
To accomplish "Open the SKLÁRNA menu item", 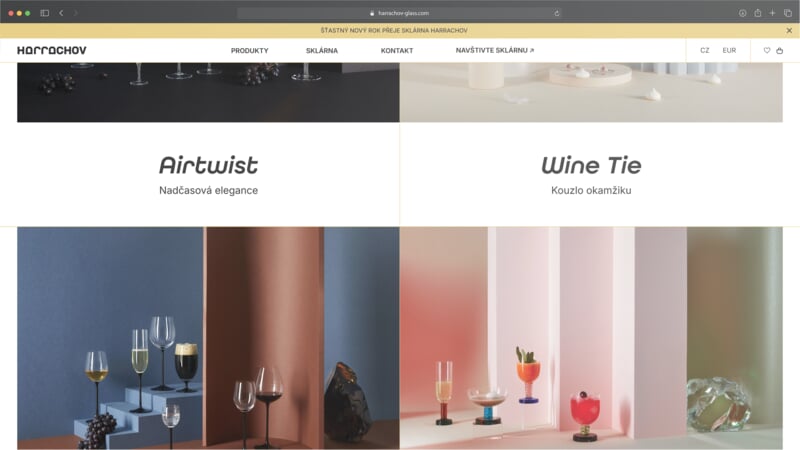I will tap(322, 51).
